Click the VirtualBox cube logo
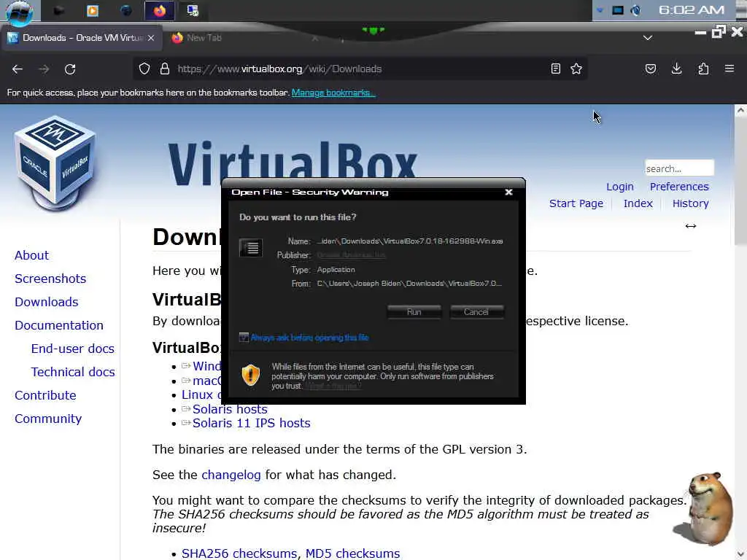747x560 pixels. 55,163
